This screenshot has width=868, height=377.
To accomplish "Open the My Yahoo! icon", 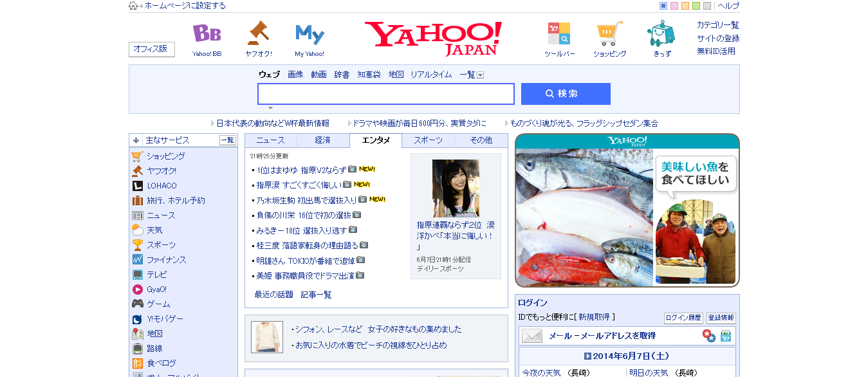I will pyautogui.click(x=309, y=34).
